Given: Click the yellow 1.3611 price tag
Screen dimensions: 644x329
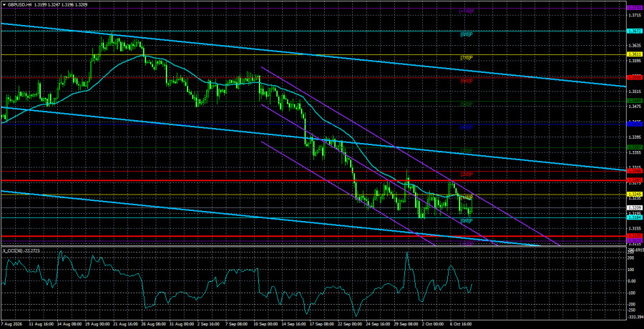Looking at the screenshot, I should click(633, 54).
